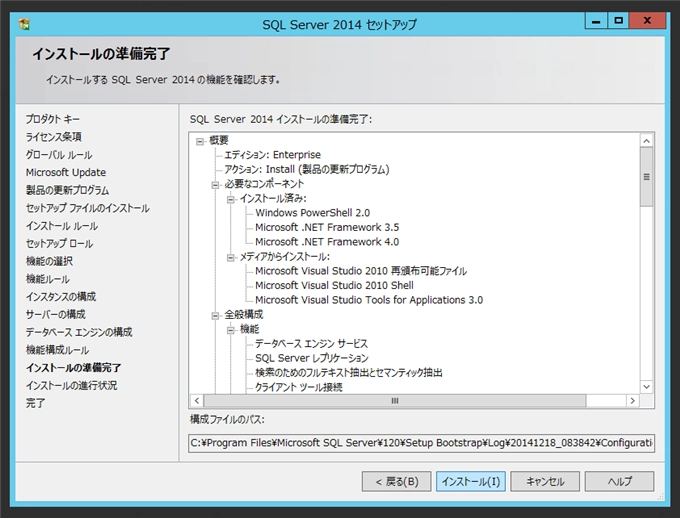Click the SQL Server setup title bar icon
680x518 pixels.
(x=24, y=24)
